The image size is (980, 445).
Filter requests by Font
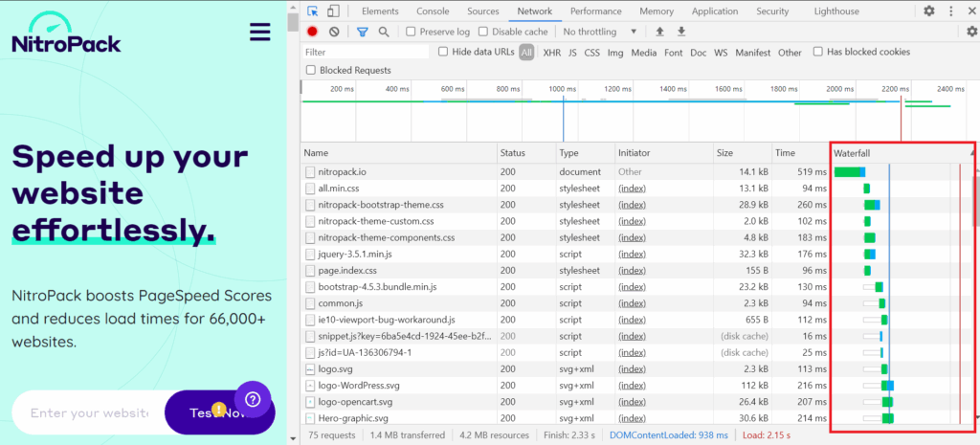[x=673, y=53]
